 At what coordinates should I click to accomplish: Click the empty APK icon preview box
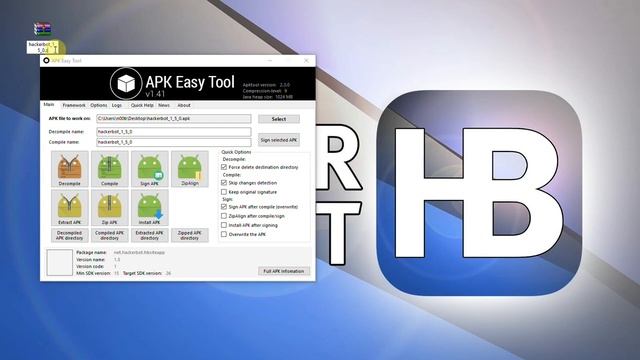point(60,262)
